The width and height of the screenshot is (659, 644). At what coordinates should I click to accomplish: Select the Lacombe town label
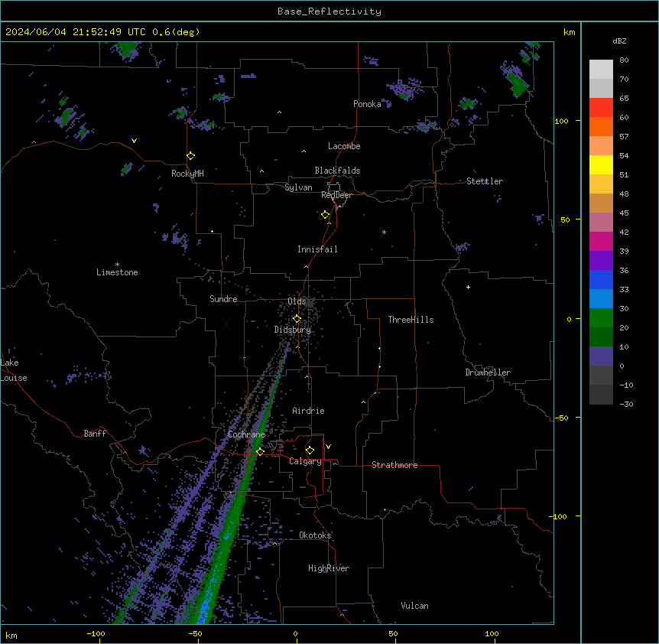tap(344, 146)
